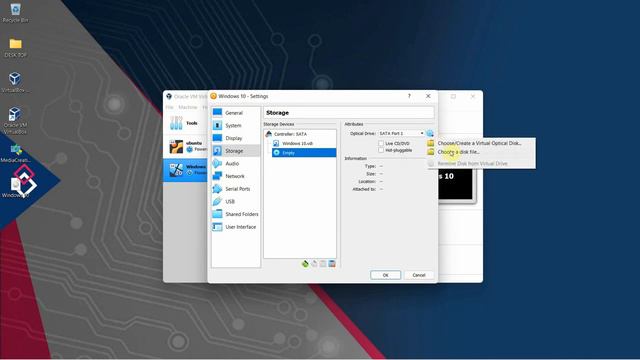Click the add attachment icon below storage tree
The image size is (640, 360).
pyautogui.click(x=323, y=264)
